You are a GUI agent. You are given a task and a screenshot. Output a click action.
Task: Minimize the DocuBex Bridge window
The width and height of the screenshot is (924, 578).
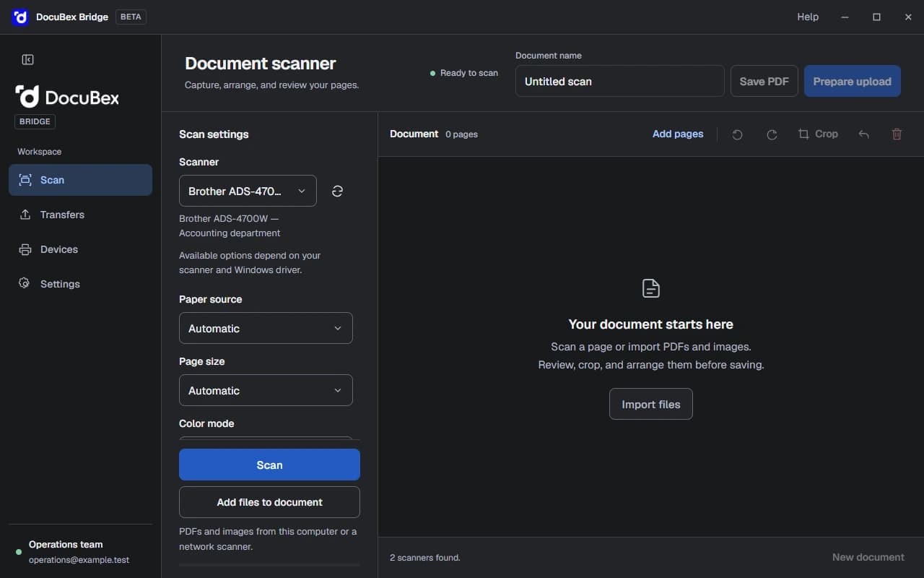pos(845,17)
